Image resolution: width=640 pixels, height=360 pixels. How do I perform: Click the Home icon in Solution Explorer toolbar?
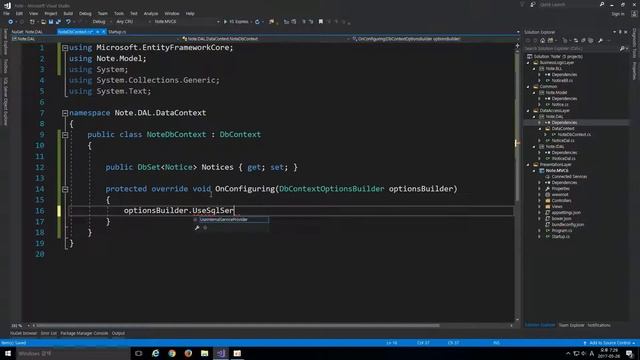pos(542,40)
